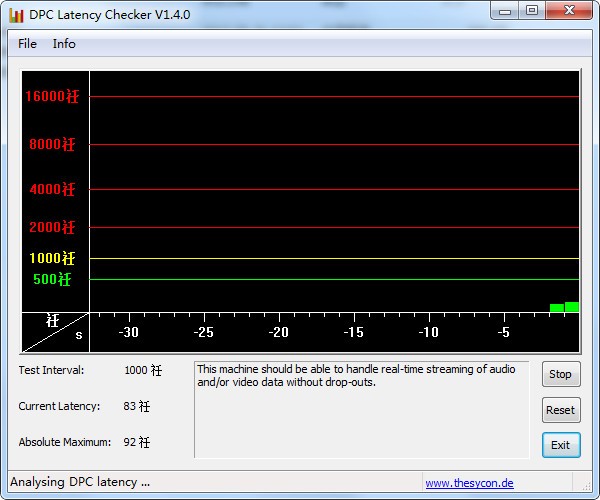
Task: Maximize the DPC Latency Checker window
Action: point(531,11)
